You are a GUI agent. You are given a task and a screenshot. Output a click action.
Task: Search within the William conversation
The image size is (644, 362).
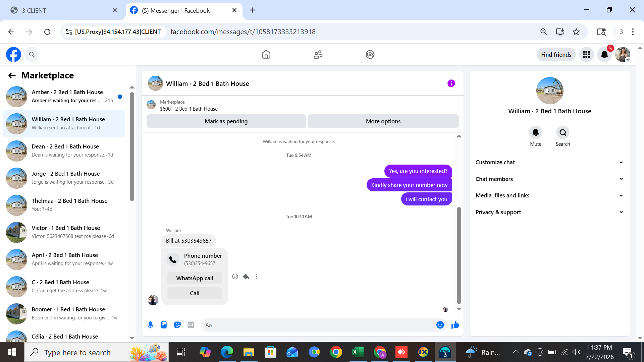563,133
